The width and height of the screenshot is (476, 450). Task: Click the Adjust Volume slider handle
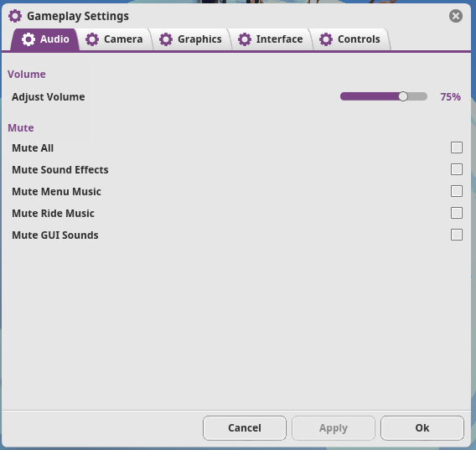click(403, 96)
